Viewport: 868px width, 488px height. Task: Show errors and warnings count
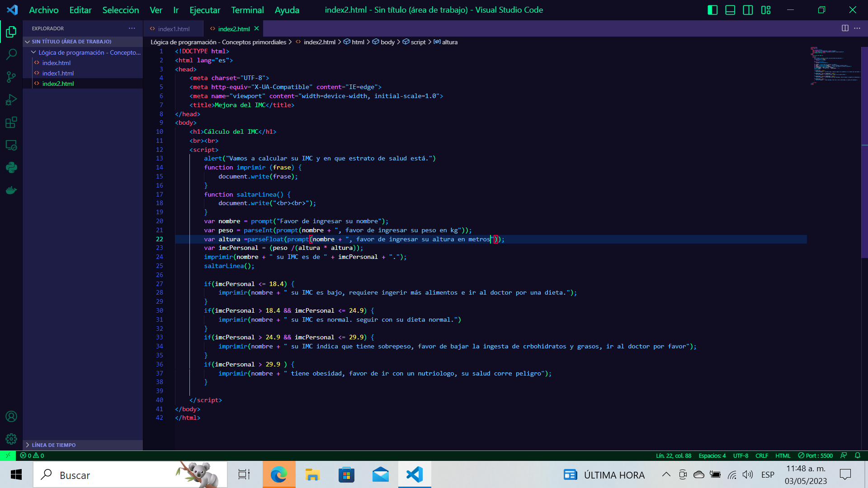point(32,455)
